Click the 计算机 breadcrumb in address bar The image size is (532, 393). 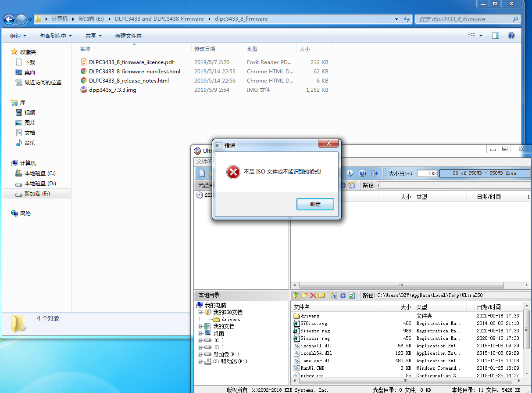[60, 19]
